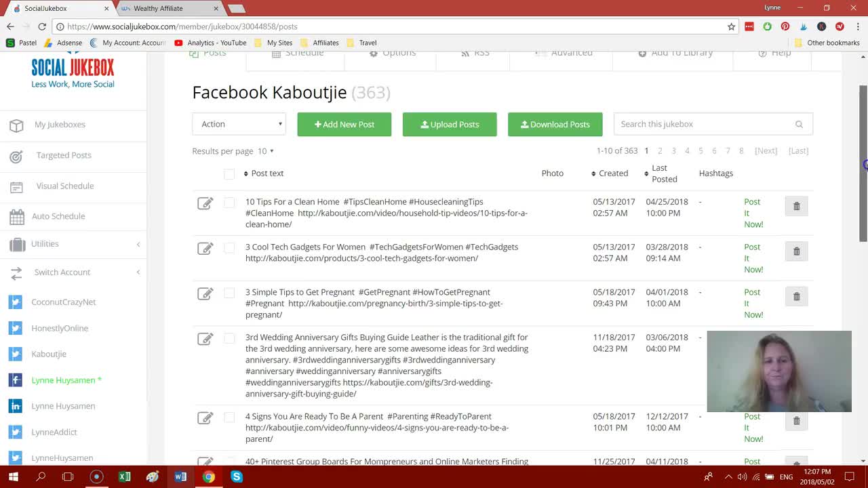The image size is (868, 488).
Task: Delete the 4 Signs You Are Ready post
Action: [x=797, y=421]
